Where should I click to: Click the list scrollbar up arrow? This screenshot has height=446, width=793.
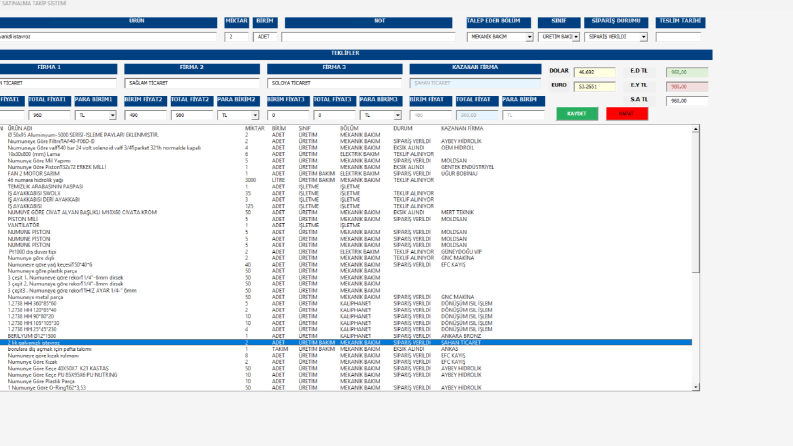pyautogui.click(x=696, y=129)
